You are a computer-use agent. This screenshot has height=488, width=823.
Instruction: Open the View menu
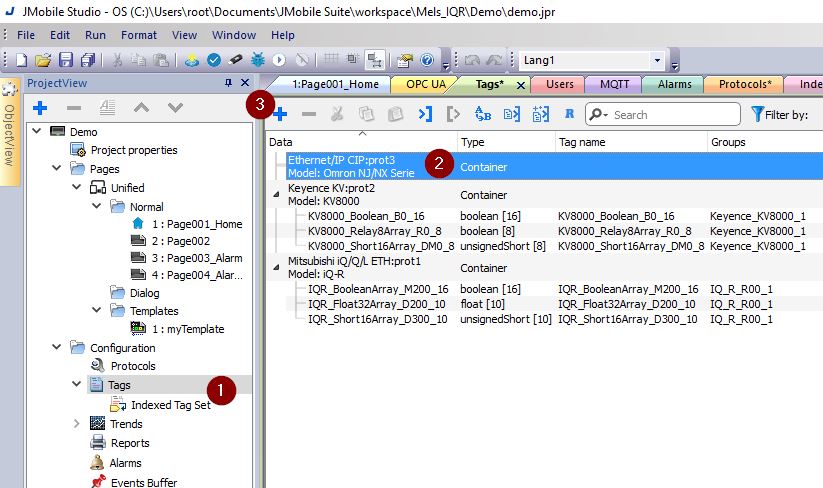click(x=185, y=35)
